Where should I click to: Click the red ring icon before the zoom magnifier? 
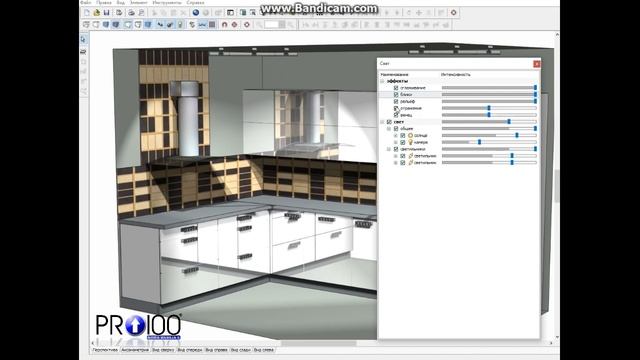click(247, 25)
